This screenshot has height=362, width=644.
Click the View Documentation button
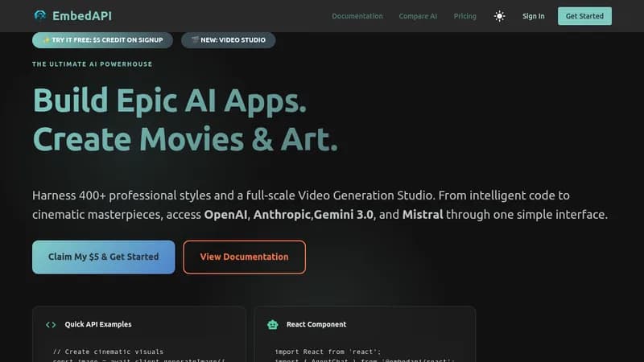245,257
